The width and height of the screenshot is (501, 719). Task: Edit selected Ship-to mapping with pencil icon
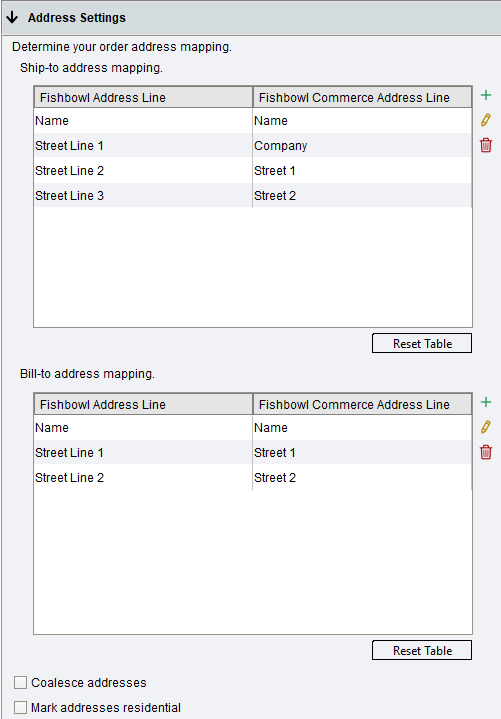(x=485, y=120)
